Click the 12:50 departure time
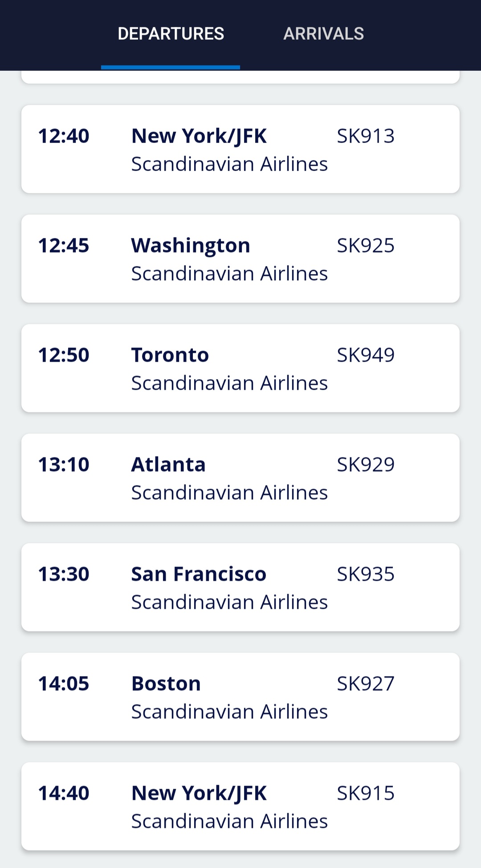Viewport: 481px width, 868px height. point(64,355)
